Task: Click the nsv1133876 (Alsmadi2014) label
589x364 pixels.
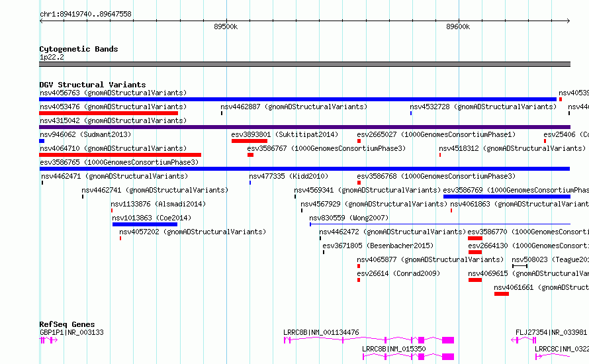Action: 158,204
